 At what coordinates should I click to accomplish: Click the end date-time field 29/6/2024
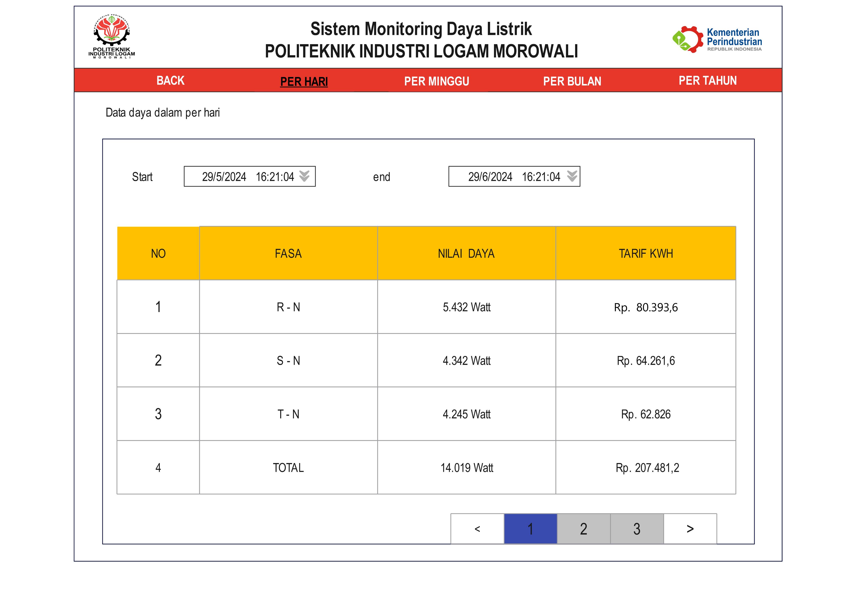[507, 177]
